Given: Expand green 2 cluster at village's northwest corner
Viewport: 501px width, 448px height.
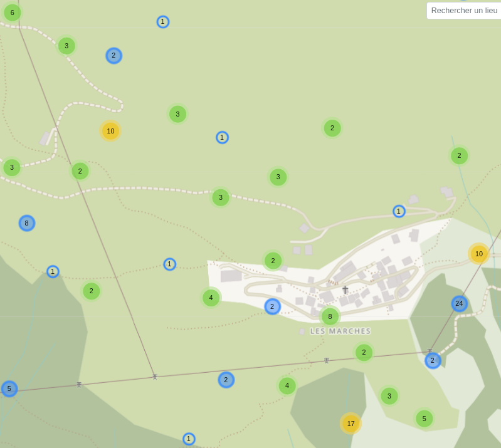Looking at the screenshot, I should 273,261.
